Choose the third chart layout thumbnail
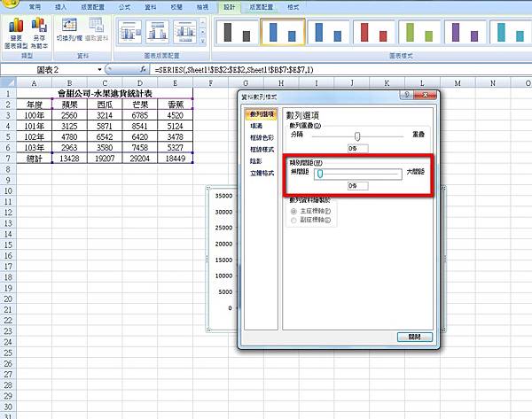The image size is (532, 419). [185, 32]
